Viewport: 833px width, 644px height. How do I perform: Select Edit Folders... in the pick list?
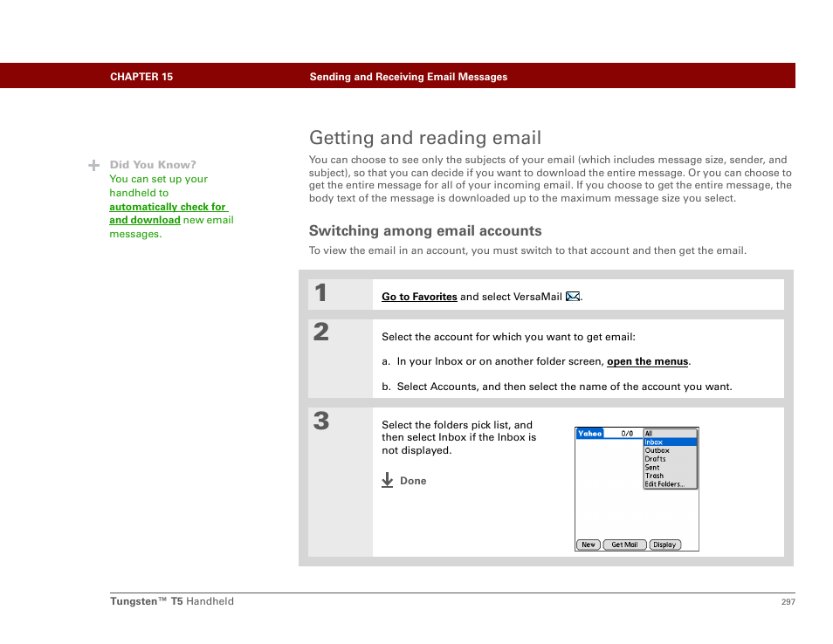[x=670, y=484]
